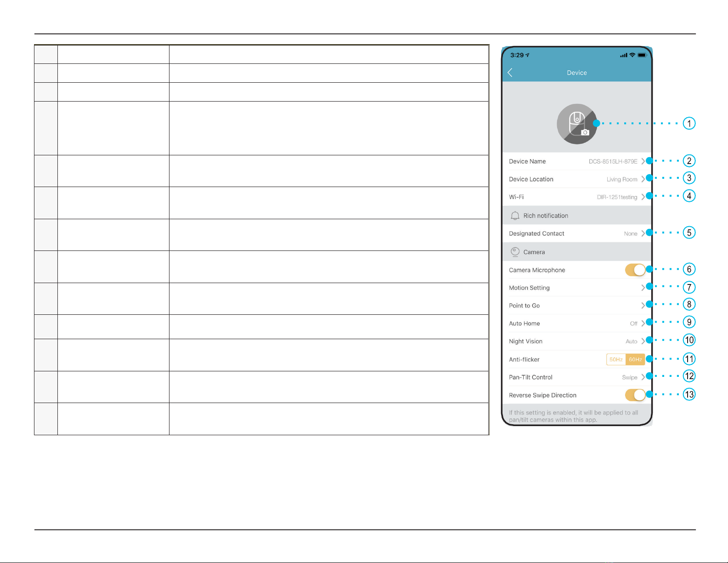728x563 pixels.
Task: Toggle the Camera Microphone switch
Action: [x=635, y=270]
